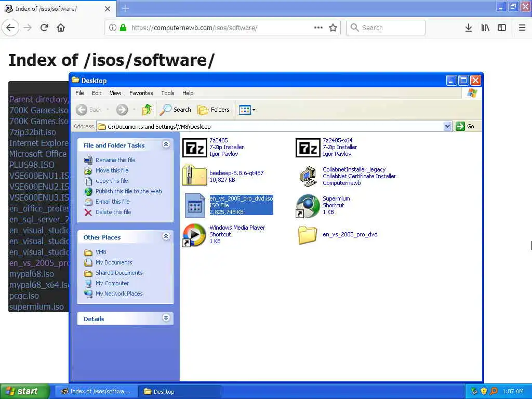Click the Explorer Forward arrow button
Viewport: 532px width, 399px height.
click(x=122, y=110)
